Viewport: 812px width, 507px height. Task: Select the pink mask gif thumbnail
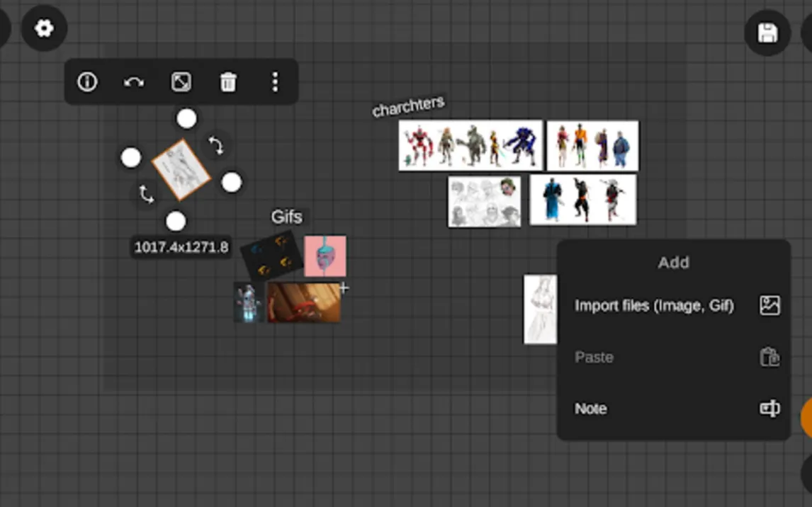pyautogui.click(x=325, y=256)
